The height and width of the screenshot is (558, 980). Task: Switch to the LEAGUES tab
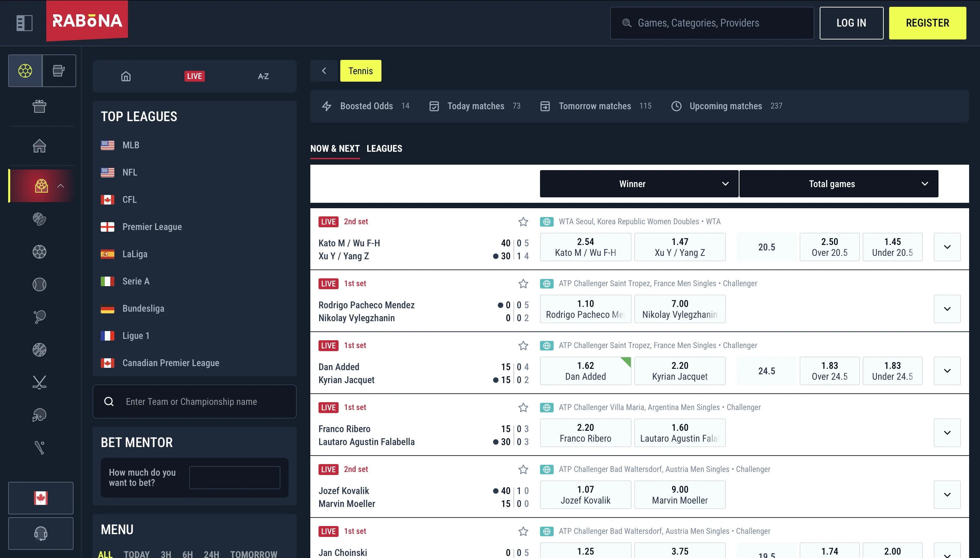click(384, 149)
